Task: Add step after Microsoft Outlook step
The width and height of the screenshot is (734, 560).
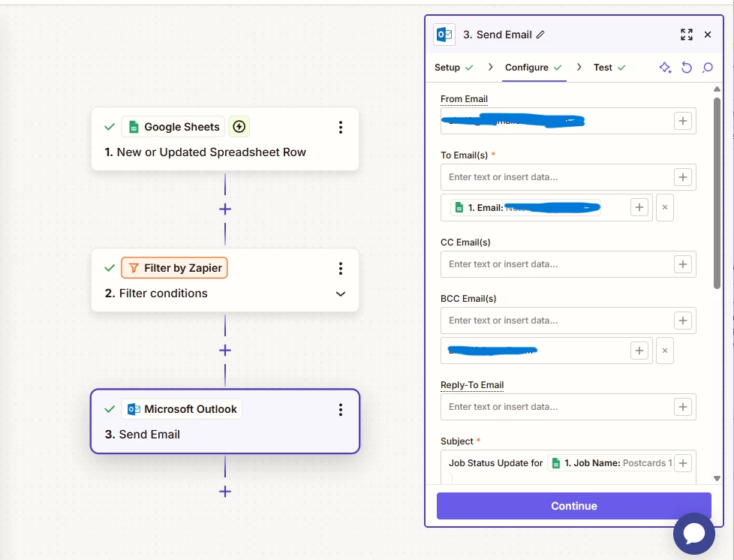Action: 225,491
